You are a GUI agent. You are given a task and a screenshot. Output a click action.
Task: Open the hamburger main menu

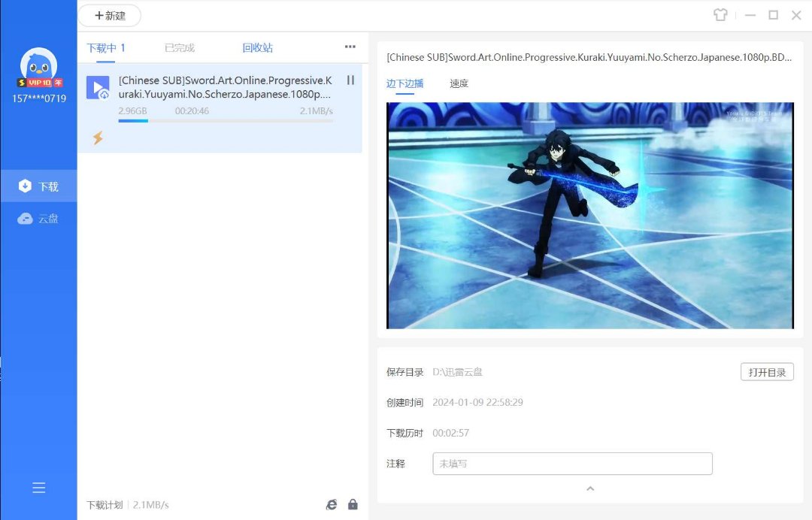pos(39,488)
